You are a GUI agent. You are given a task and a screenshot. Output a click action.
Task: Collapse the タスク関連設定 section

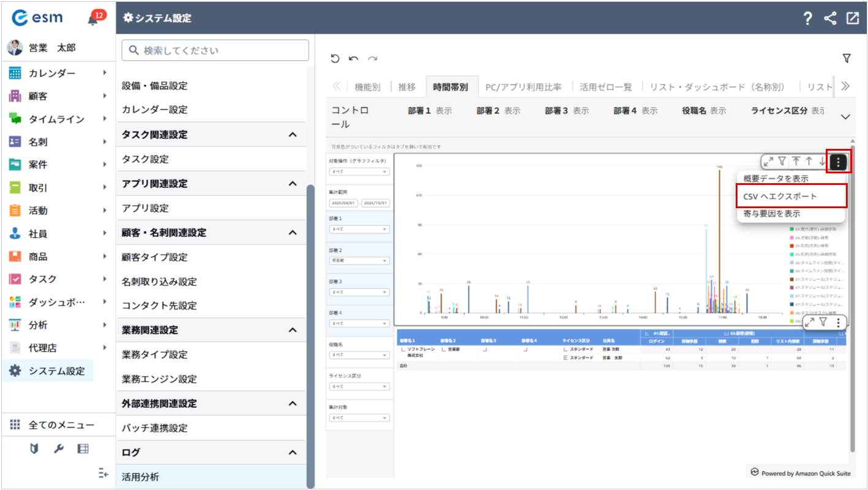pos(293,135)
